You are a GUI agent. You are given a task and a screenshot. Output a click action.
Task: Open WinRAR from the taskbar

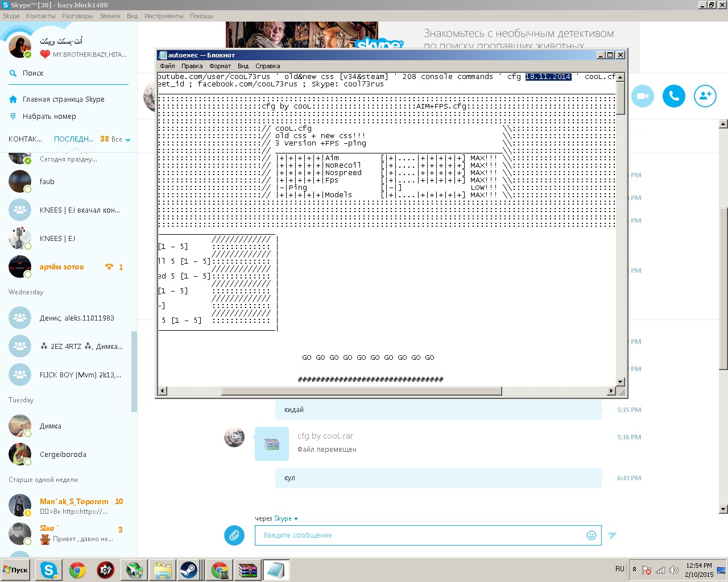click(x=248, y=570)
